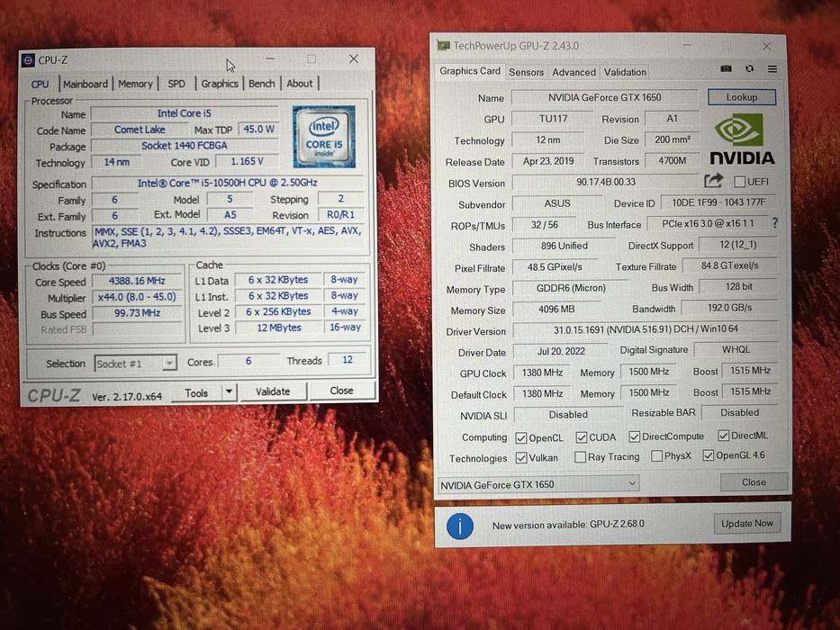Click the CPU-Z title bar icon

pos(28,60)
